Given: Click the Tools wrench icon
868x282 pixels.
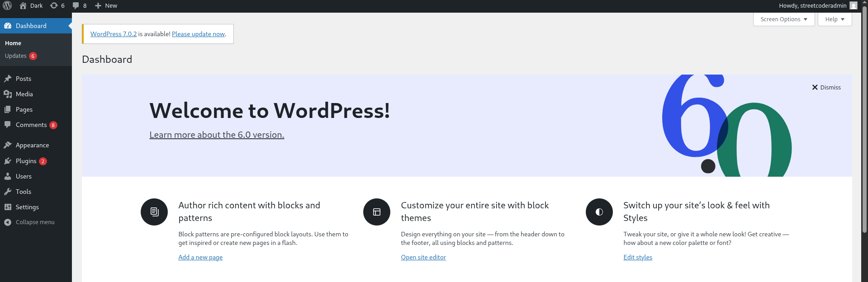Looking at the screenshot, I should point(8,192).
